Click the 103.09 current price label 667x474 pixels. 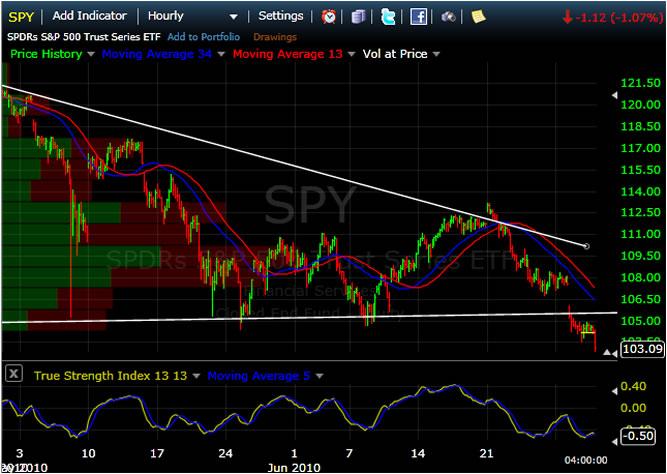click(642, 349)
